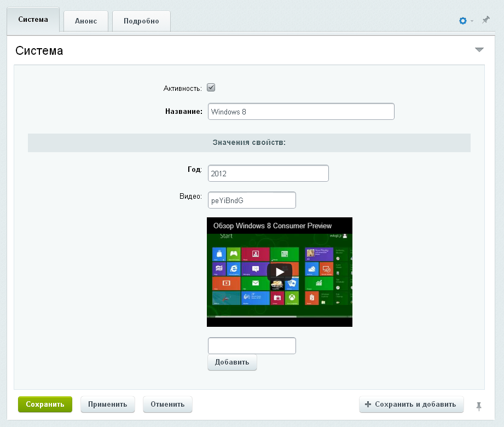The image size is (504, 427).
Task: Click the Видео field with peYiBndG
Action: [x=252, y=200]
